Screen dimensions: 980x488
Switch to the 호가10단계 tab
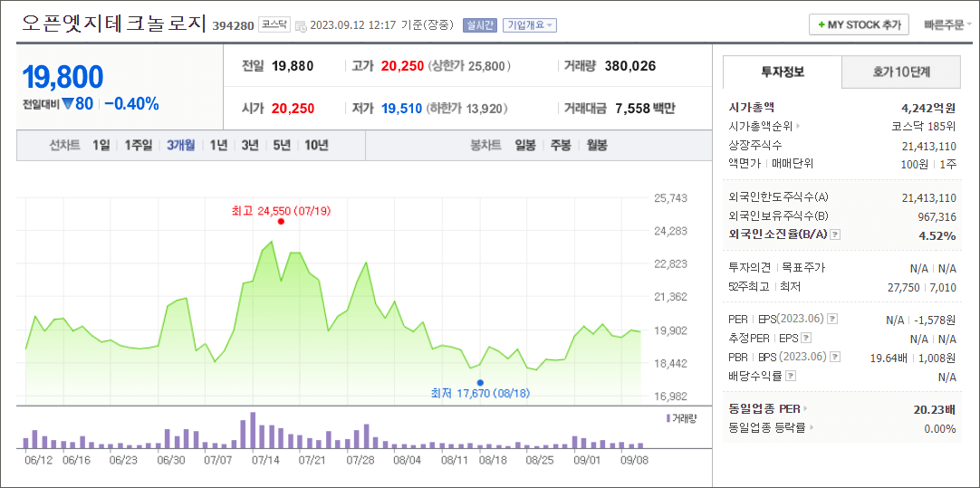click(901, 72)
